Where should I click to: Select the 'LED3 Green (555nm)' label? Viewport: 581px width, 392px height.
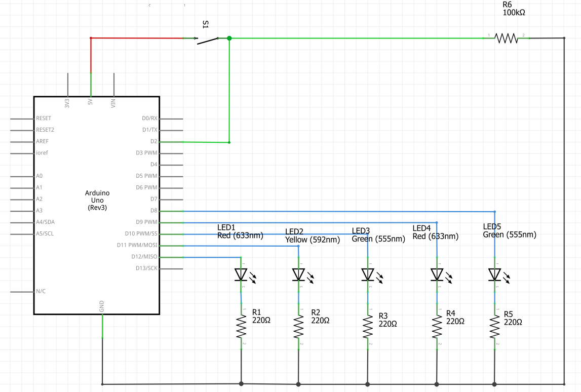(378, 235)
